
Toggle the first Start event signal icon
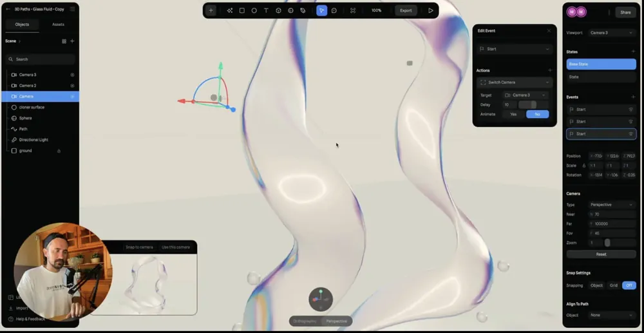(631, 109)
